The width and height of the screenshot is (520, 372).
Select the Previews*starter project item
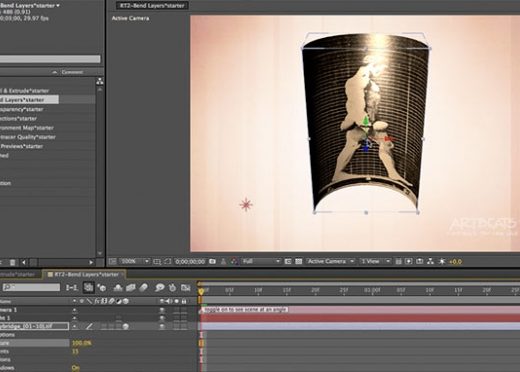coord(22,146)
